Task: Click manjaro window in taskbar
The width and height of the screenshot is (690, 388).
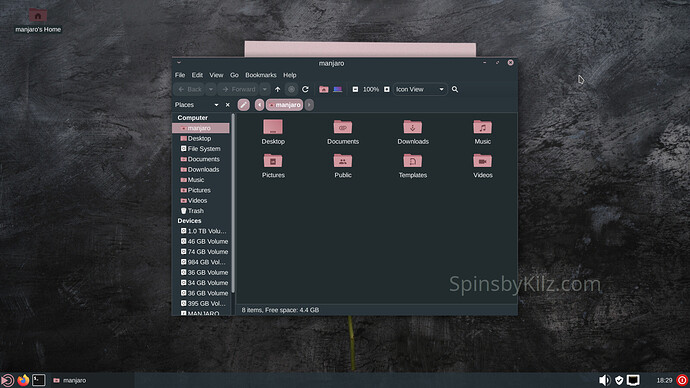Action: click(x=70, y=380)
